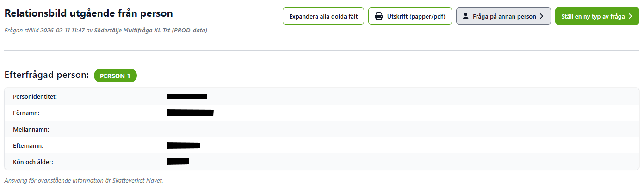644x189 pixels.
Task: Click the redacted Efternamn value
Action: click(x=183, y=145)
